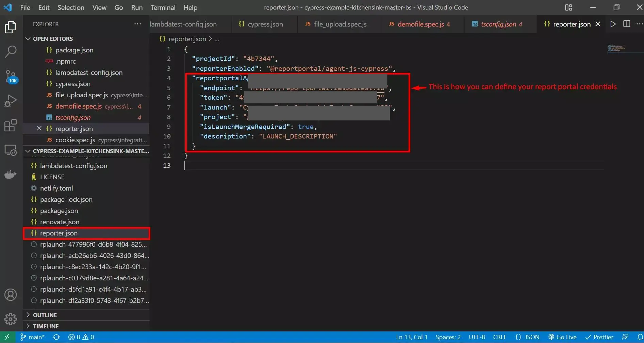The height and width of the screenshot is (343, 644).
Task: Toggle notifications bell in status bar
Action: pos(640,337)
